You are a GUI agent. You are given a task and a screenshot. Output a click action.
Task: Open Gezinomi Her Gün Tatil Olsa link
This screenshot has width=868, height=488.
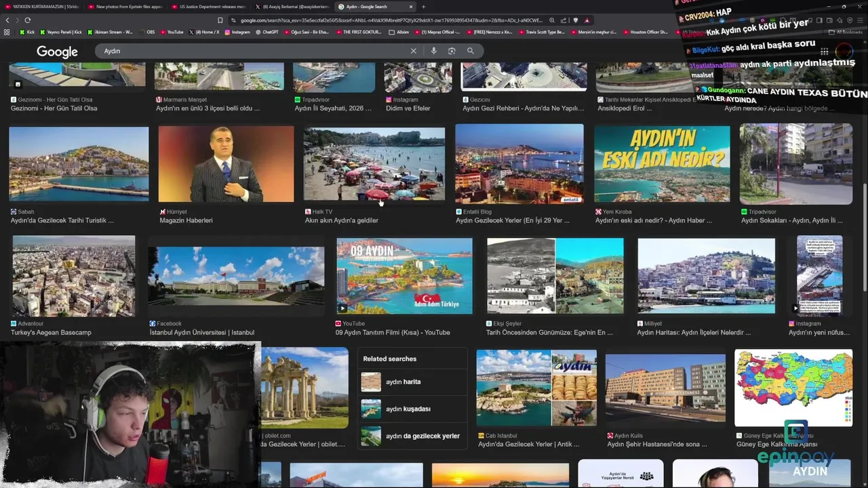[54, 108]
